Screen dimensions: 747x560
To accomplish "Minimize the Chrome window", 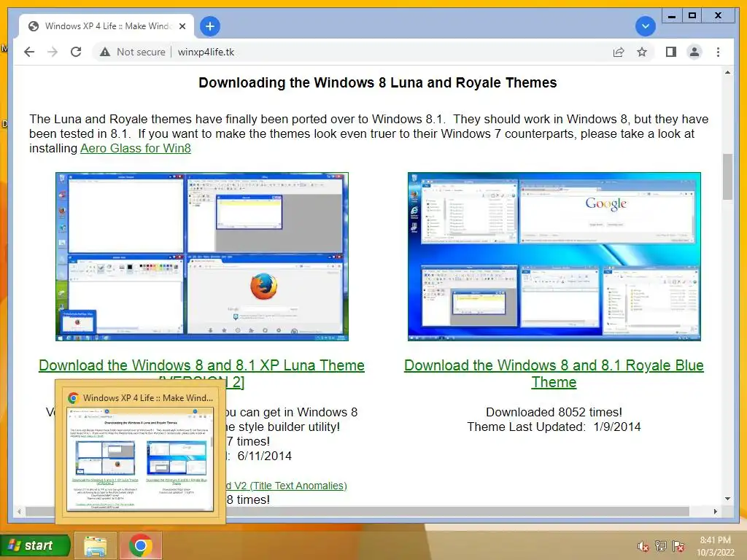I will click(672, 16).
